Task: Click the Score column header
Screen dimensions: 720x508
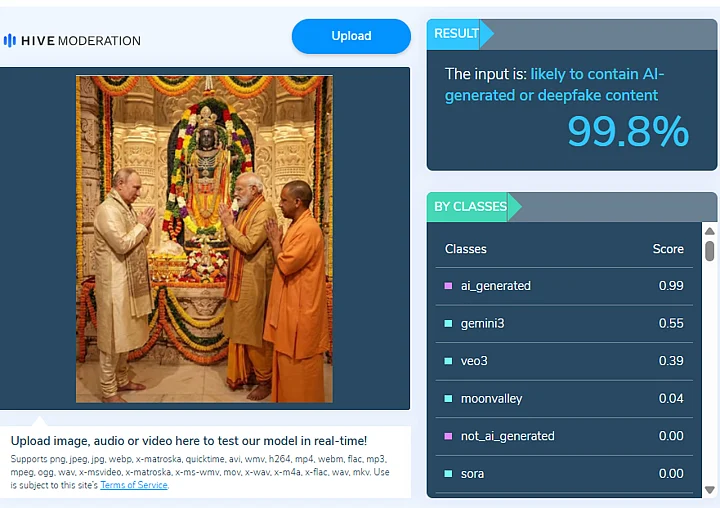Action: click(668, 249)
